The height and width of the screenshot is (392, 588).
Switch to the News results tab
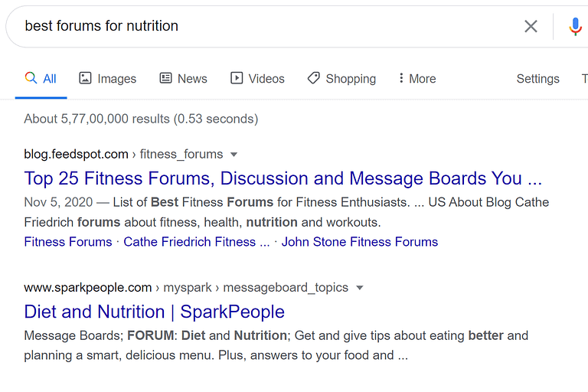(x=184, y=78)
